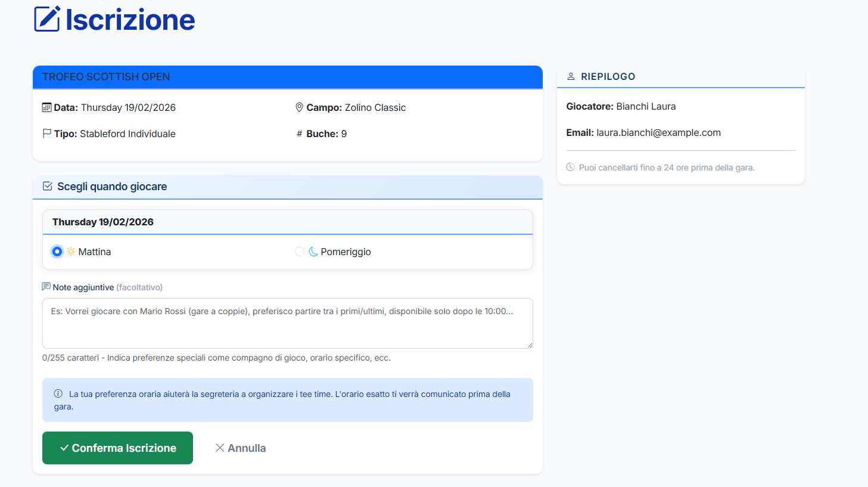Screen dimensions: 868x487
Task: Click the map pin icon next to Campo
Action: coord(300,107)
